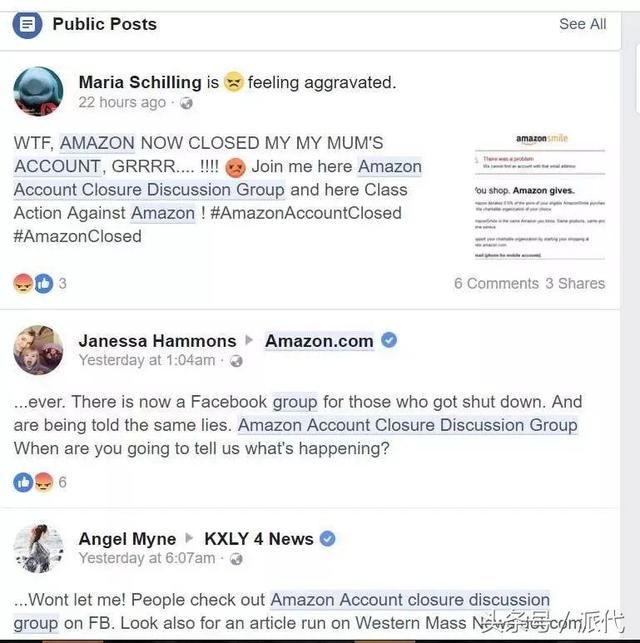
Task: Open the Amazon.com page link
Action: [319, 341]
